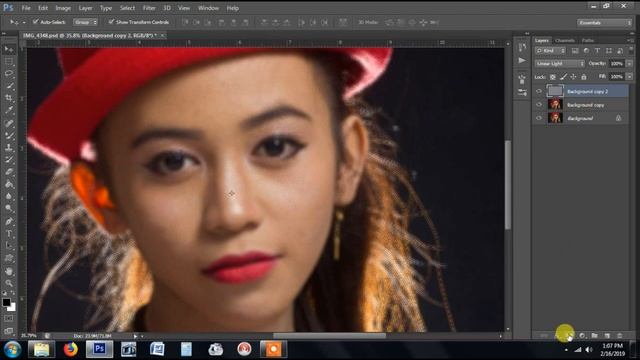The height and width of the screenshot is (360, 640).
Task: Hide the Background layer
Action: (x=539, y=118)
